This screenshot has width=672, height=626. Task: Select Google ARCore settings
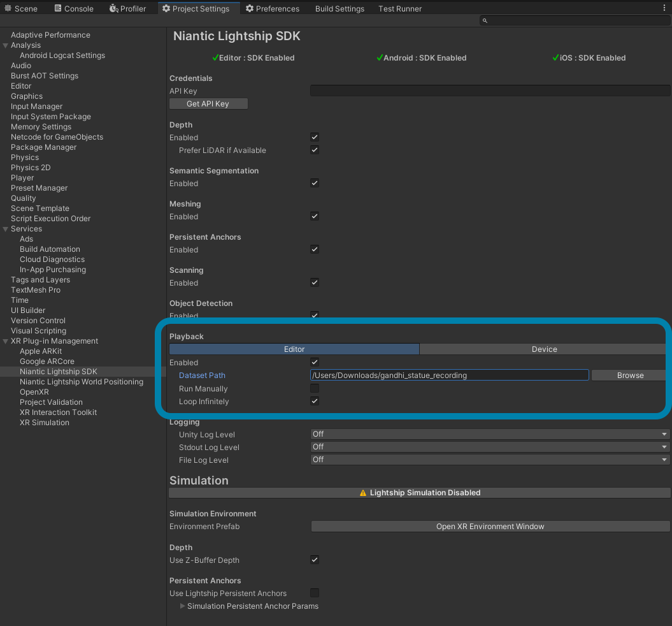point(47,361)
